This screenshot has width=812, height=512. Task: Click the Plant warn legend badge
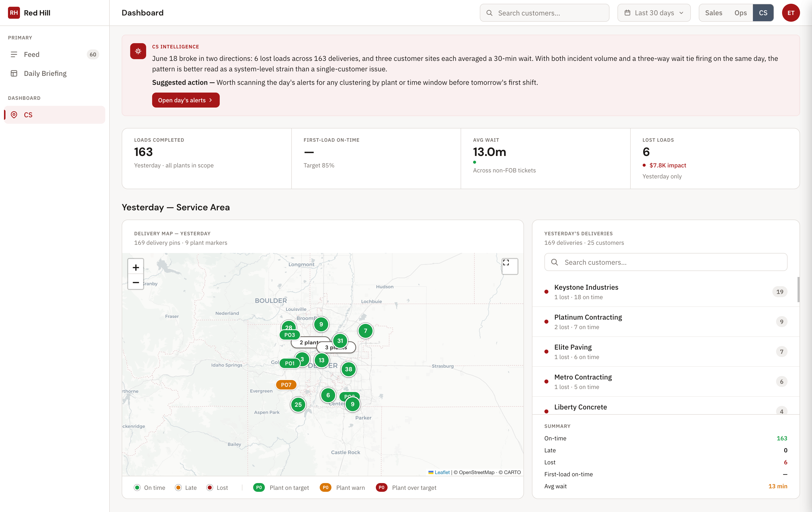325,488
